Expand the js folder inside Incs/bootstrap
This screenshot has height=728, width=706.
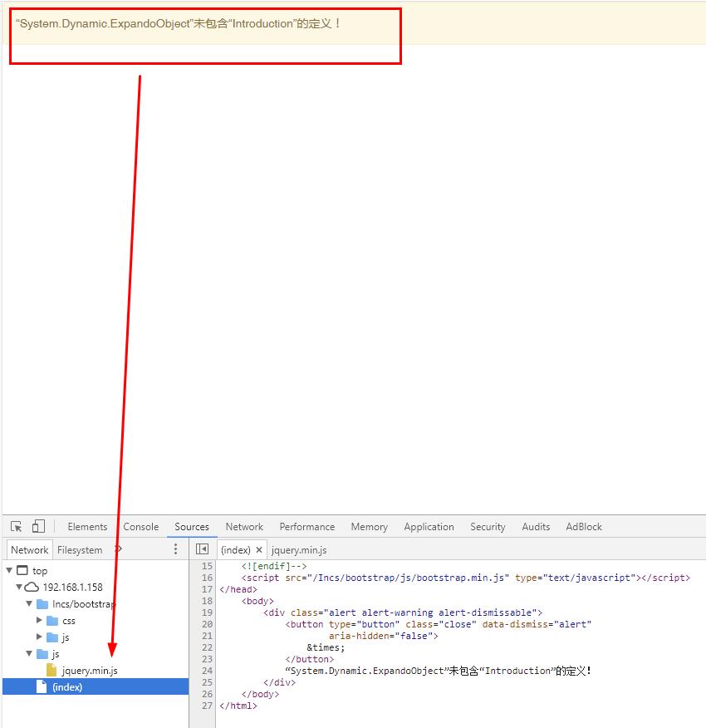[40, 637]
